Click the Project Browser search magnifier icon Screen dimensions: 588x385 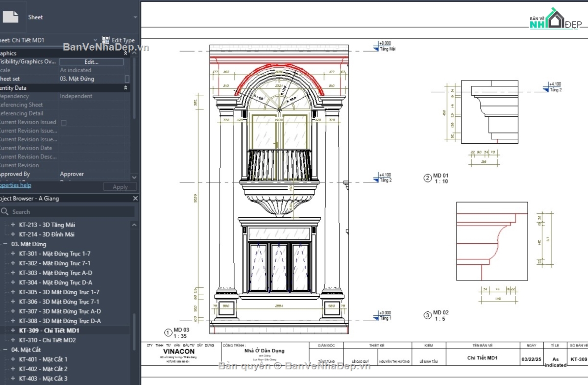[x=5, y=212]
